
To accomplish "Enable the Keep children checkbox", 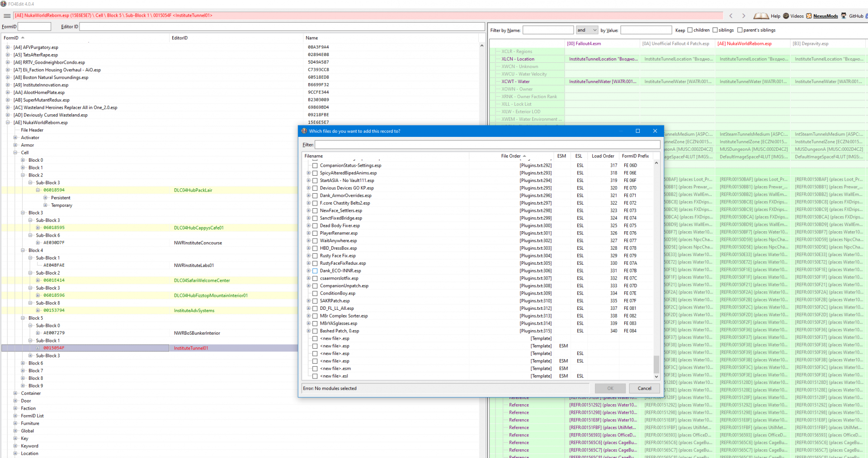I will (690, 30).
